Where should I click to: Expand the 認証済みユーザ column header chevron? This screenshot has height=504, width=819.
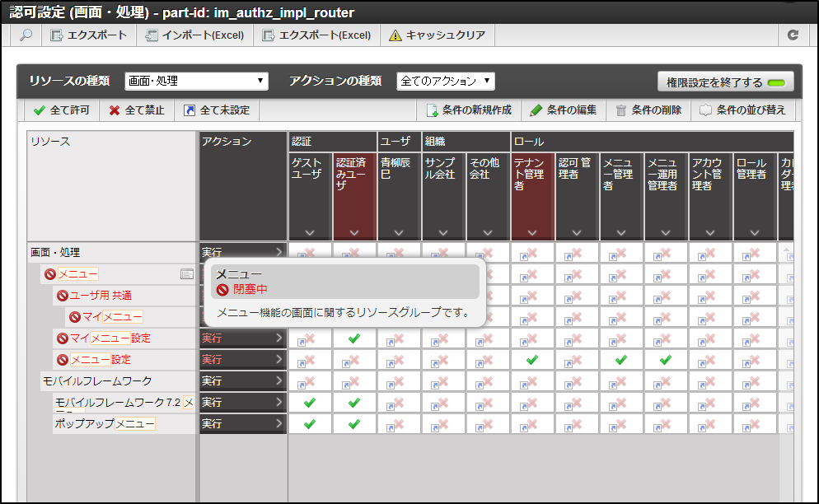[353, 232]
